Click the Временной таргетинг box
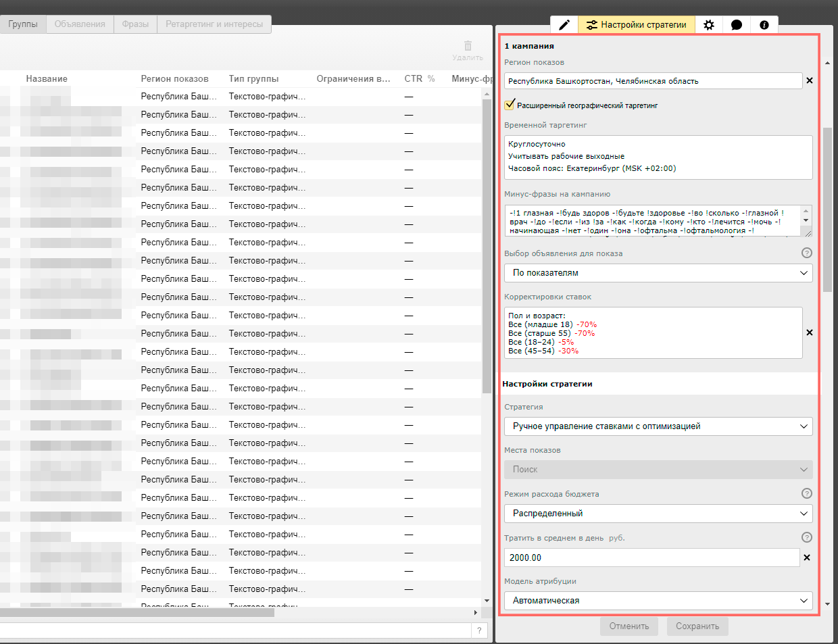 point(658,157)
